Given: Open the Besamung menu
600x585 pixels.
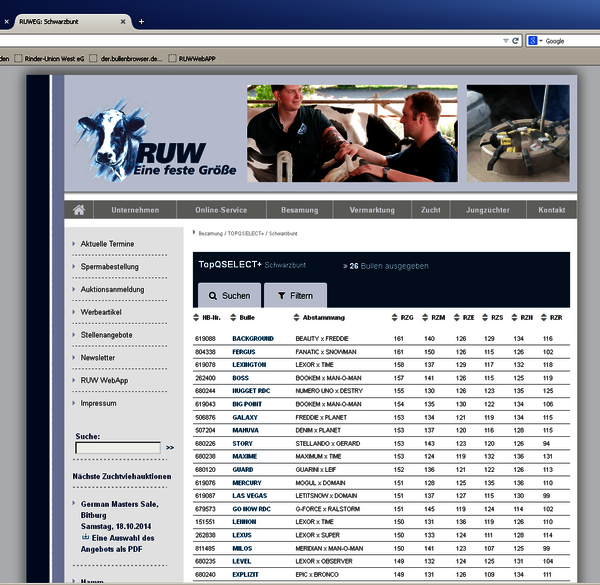Looking at the screenshot, I should pyautogui.click(x=300, y=210).
